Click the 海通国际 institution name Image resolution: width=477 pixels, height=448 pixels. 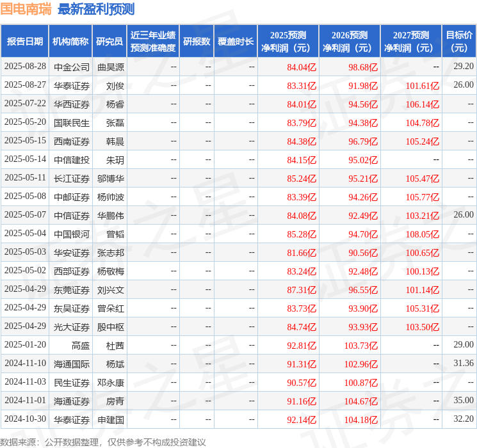(x=72, y=364)
